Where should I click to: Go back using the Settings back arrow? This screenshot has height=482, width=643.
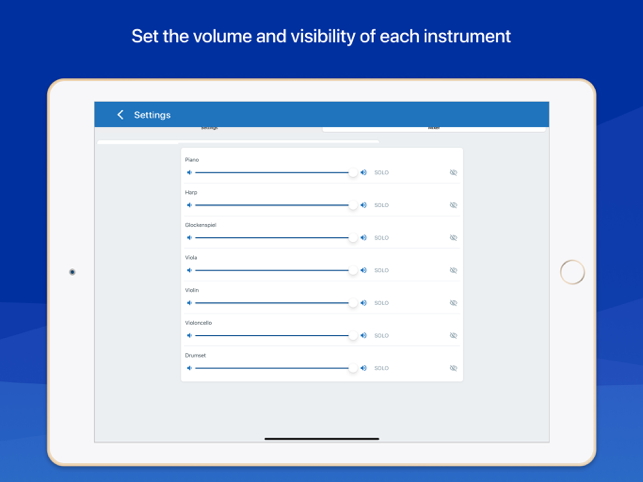(120, 115)
